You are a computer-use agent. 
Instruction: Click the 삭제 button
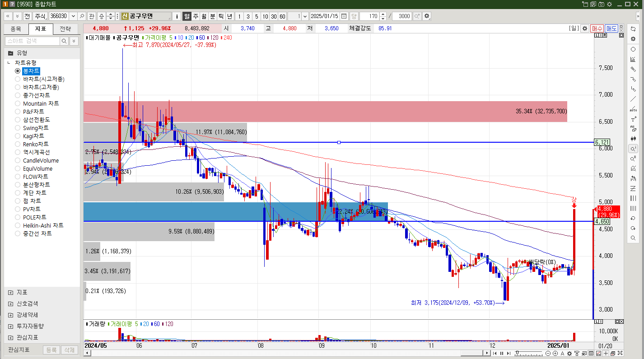pos(69,350)
